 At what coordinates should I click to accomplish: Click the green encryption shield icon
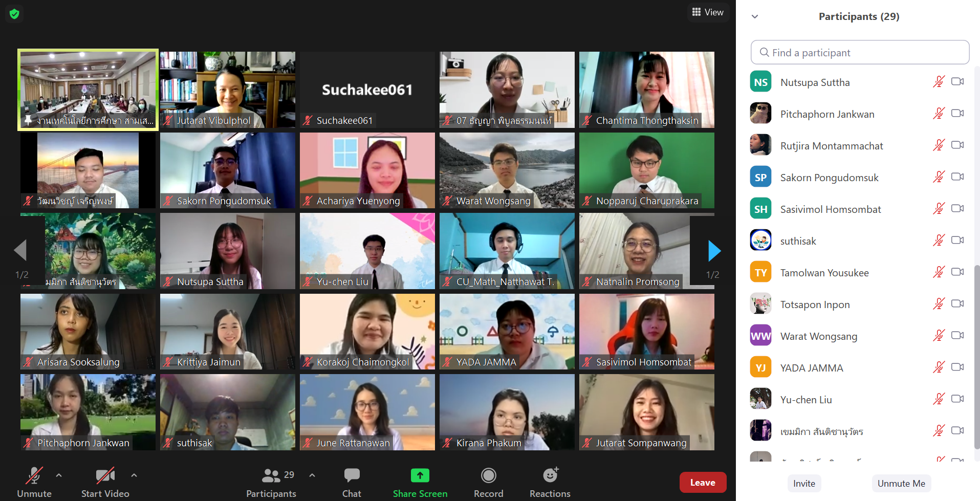tap(14, 14)
